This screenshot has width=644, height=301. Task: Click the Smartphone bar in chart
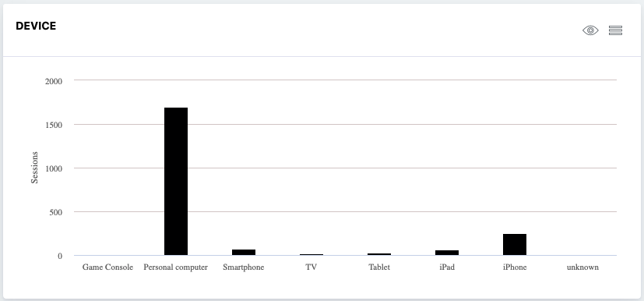(x=244, y=253)
